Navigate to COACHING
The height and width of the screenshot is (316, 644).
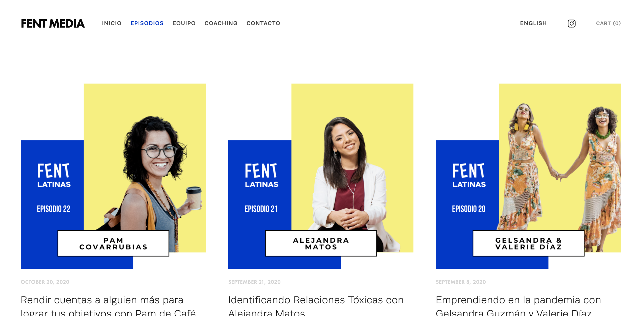coord(221,23)
